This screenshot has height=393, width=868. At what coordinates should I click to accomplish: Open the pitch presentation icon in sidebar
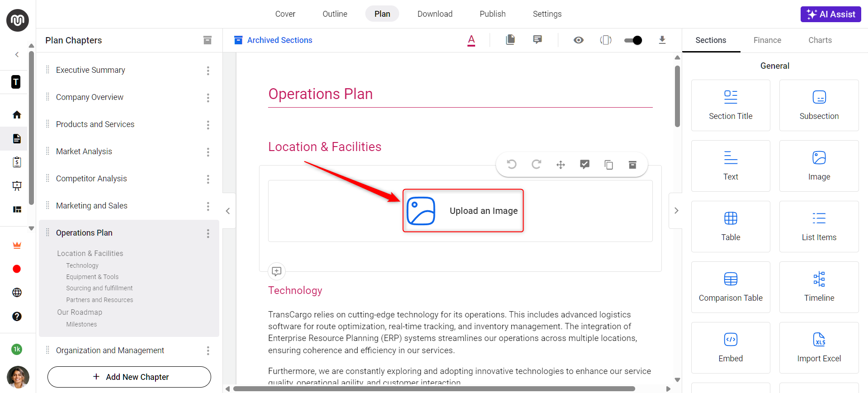[x=17, y=186]
